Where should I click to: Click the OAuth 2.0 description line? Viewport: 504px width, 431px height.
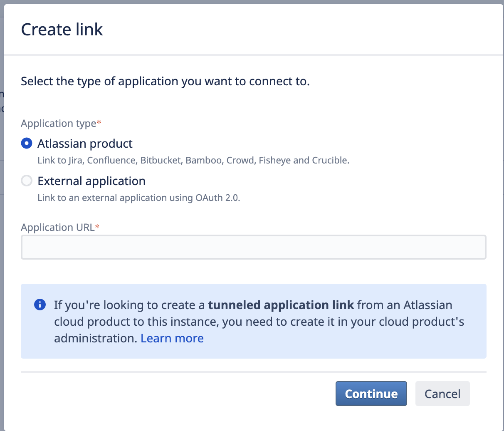coord(139,198)
